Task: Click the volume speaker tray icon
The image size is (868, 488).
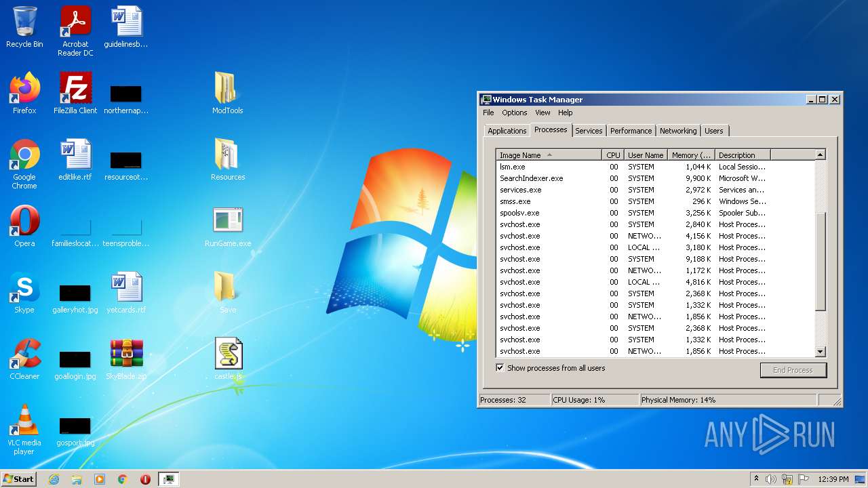Action: (771, 479)
